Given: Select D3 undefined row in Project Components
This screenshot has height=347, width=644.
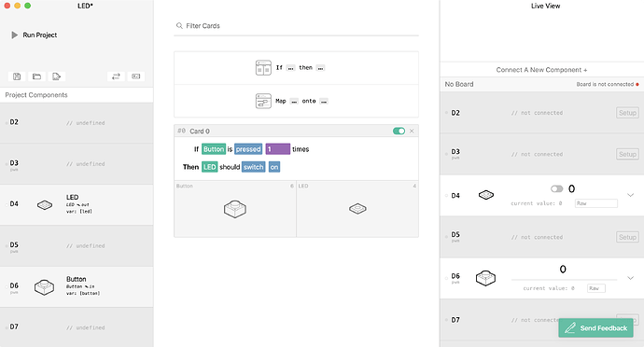Looking at the screenshot, I should 77,164.
